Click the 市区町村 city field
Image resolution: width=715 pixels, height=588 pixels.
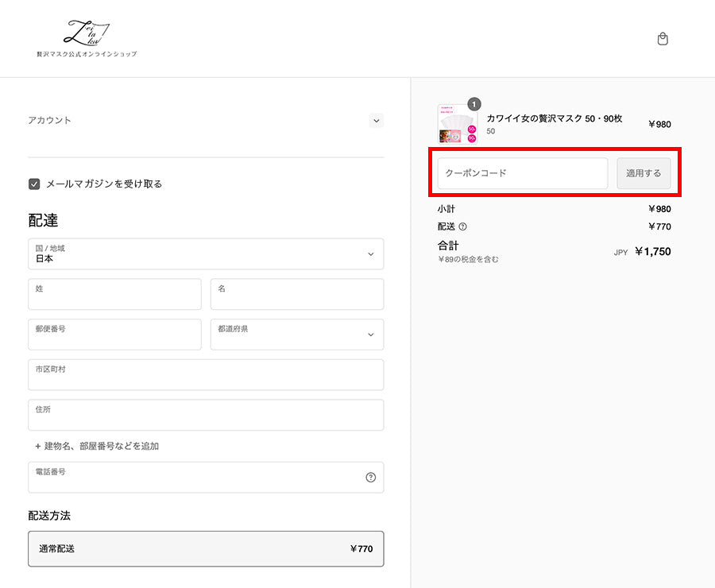[206, 374]
